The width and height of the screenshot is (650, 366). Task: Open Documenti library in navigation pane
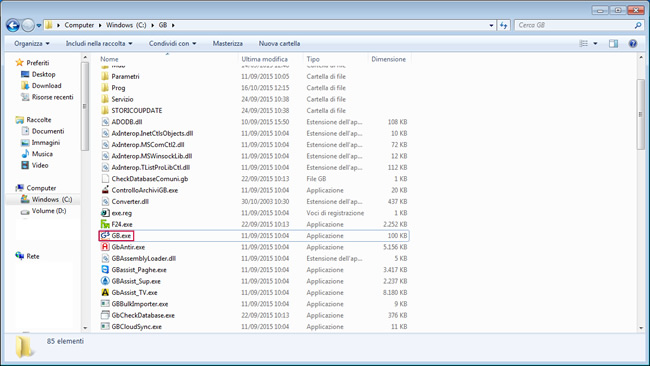click(x=48, y=131)
